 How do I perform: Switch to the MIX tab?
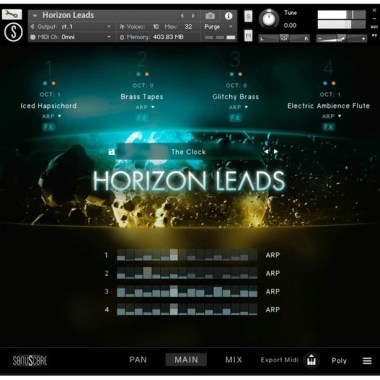pyautogui.click(x=233, y=360)
